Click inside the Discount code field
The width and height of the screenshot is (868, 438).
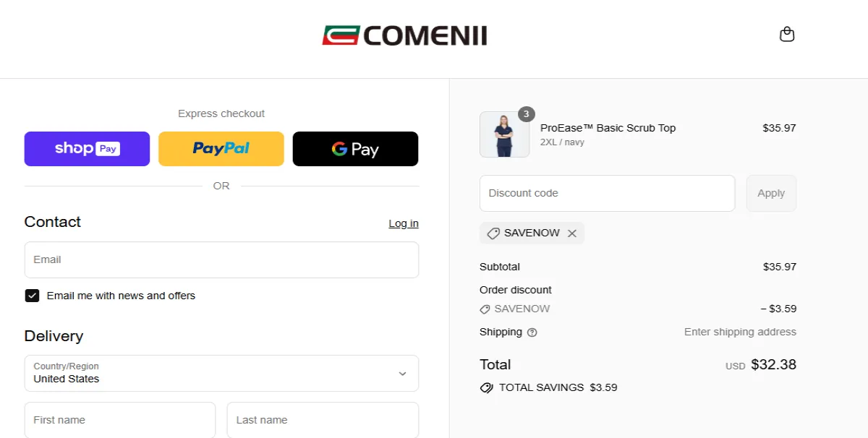608,193
